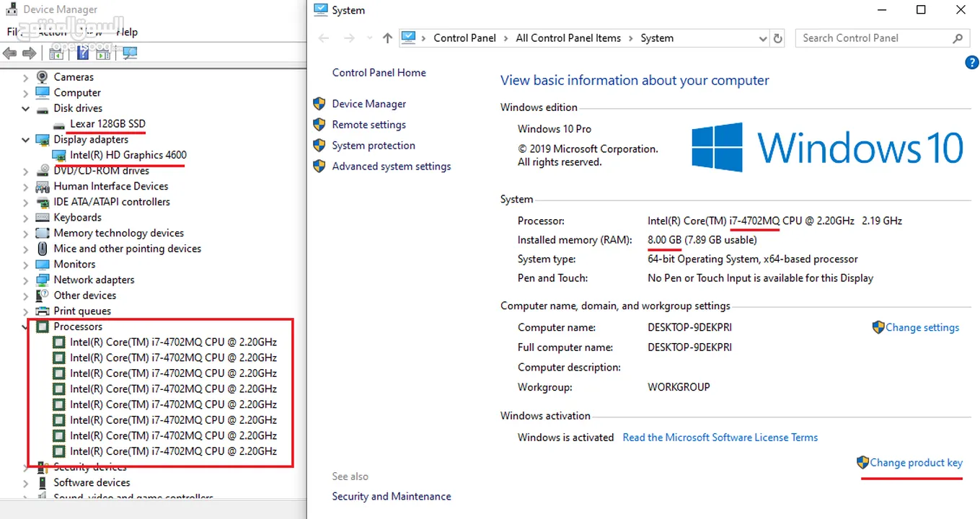Image resolution: width=980 pixels, height=519 pixels.
Task: Open the chevron dropdown after Control Panel breadcrumb
Action: [506, 38]
